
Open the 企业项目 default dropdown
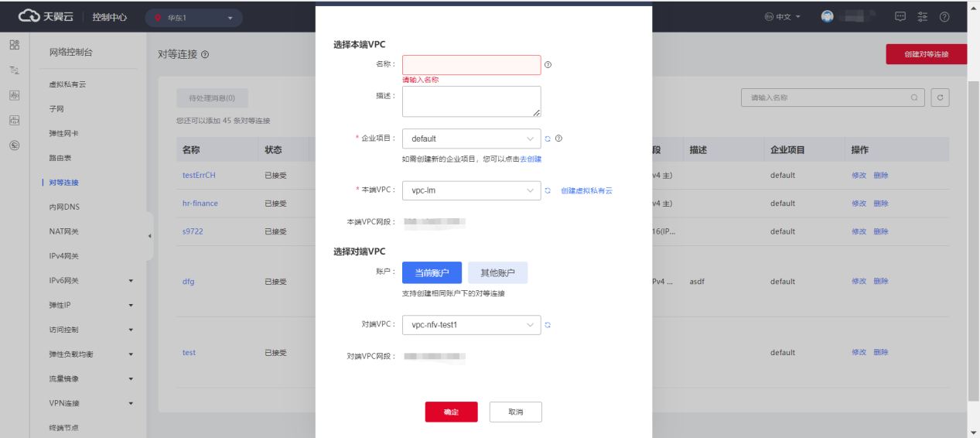pos(471,139)
